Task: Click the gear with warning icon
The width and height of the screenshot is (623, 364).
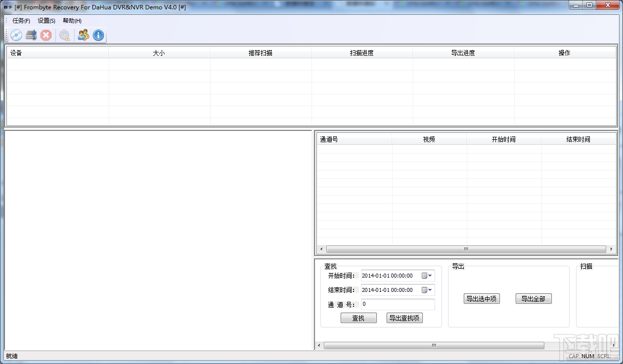Action: tap(65, 35)
